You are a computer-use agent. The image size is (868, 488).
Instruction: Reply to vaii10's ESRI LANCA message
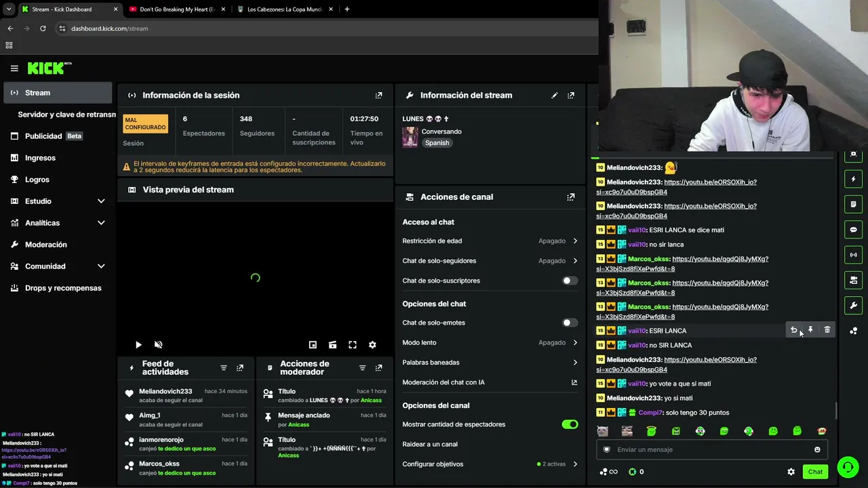point(794,330)
